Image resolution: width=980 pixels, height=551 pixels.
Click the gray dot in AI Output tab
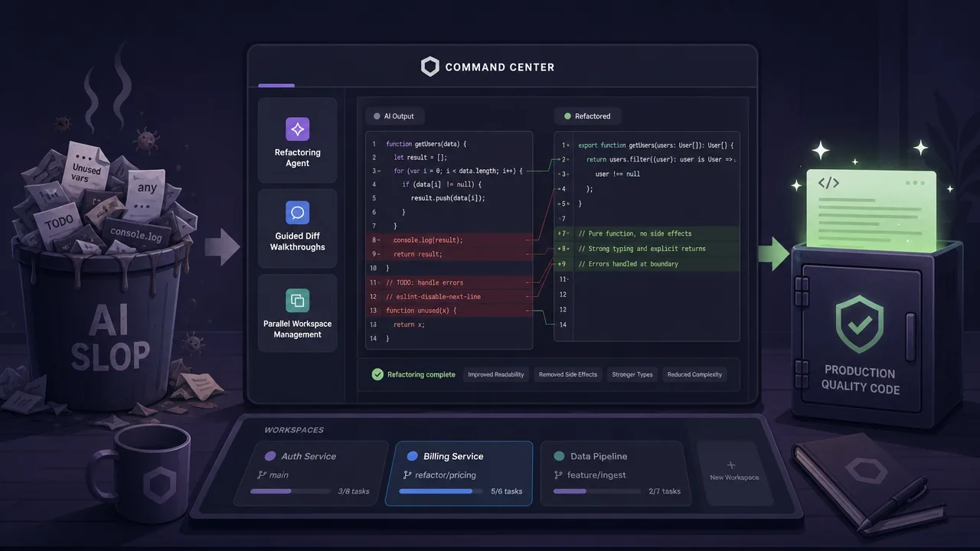tap(377, 116)
